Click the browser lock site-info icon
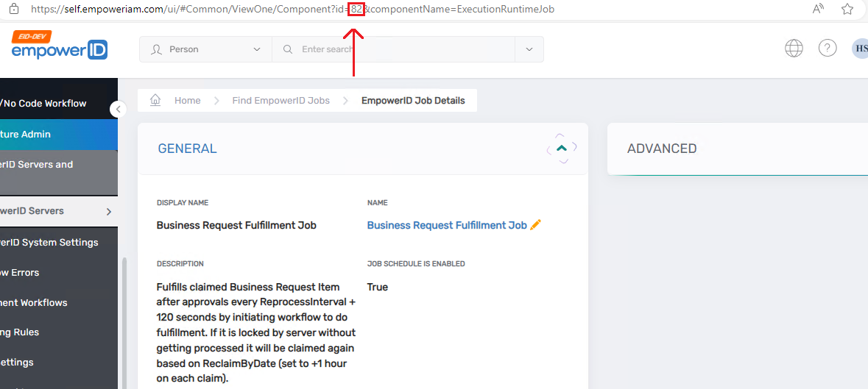The image size is (868, 389). point(15,9)
